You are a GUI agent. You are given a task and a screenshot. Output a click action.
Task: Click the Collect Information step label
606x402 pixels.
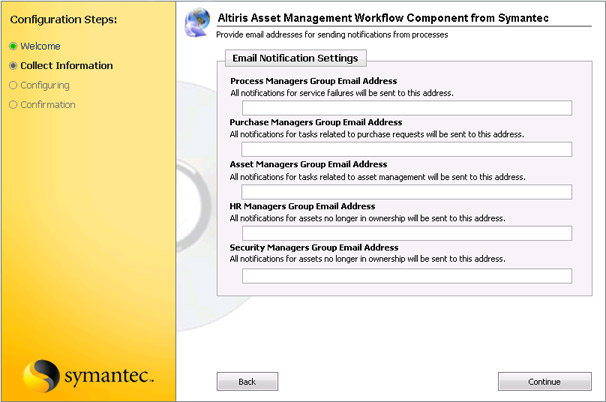pyautogui.click(x=66, y=65)
